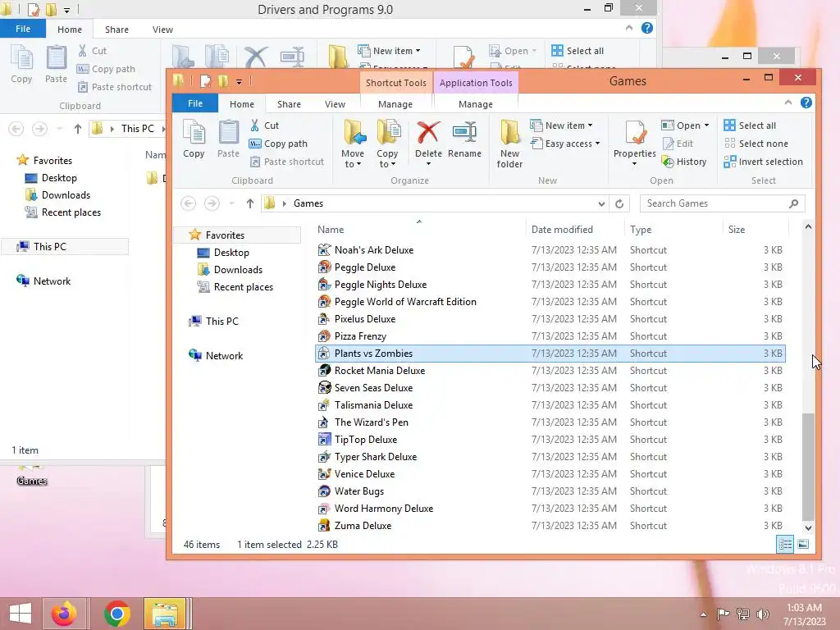This screenshot has height=630, width=840.
Task: Open recent locations dropdown beside Forward arrow
Action: pyautogui.click(x=231, y=203)
